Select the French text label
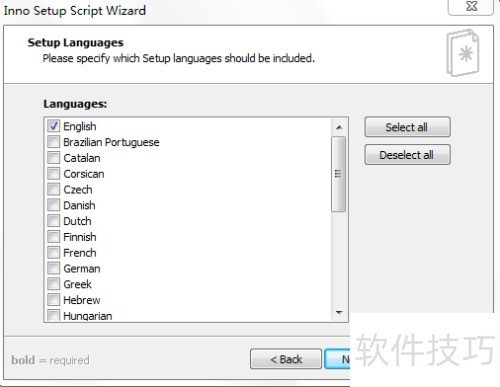Viewport: 500px width, 387px height. tap(80, 253)
